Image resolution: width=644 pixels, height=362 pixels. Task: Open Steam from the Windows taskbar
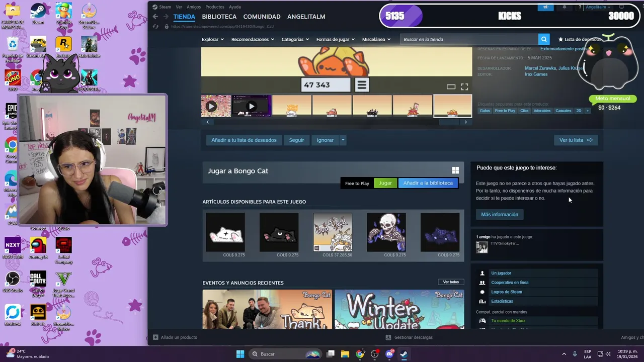click(404, 354)
